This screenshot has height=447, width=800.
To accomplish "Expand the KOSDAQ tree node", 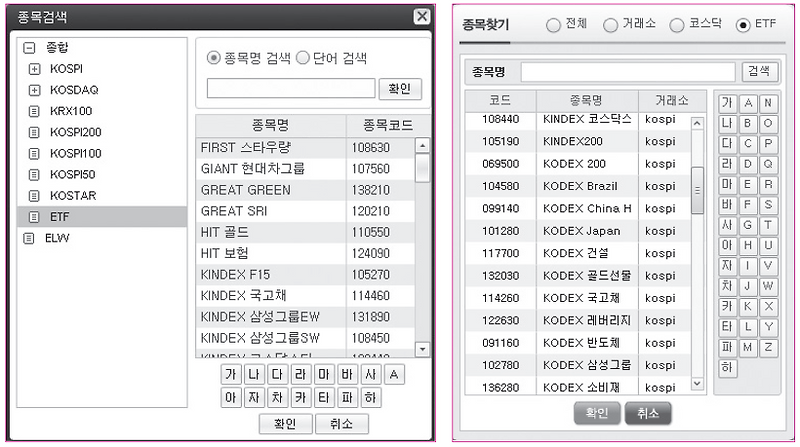I will tap(34, 90).
